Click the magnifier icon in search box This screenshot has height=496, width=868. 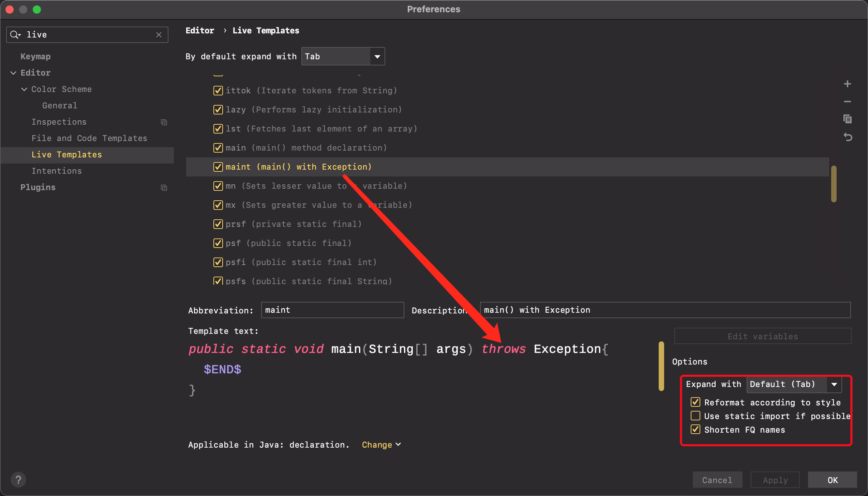tap(15, 34)
